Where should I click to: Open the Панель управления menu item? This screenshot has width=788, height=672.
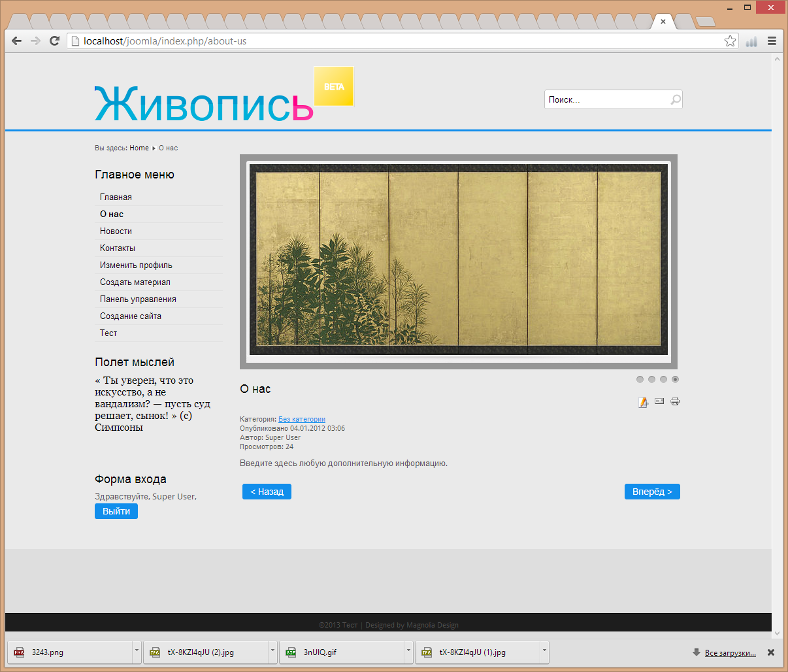pos(138,299)
